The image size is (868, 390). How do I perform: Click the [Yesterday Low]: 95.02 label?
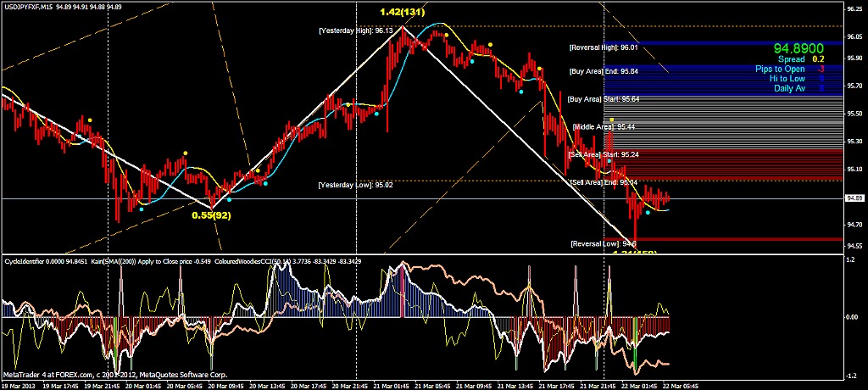pyautogui.click(x=355, y=185)
